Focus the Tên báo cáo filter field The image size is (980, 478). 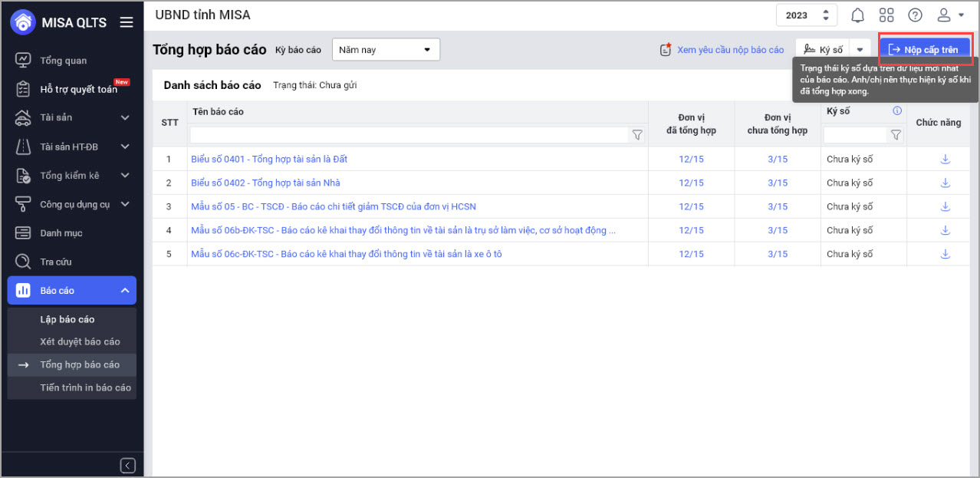[409, 135]
